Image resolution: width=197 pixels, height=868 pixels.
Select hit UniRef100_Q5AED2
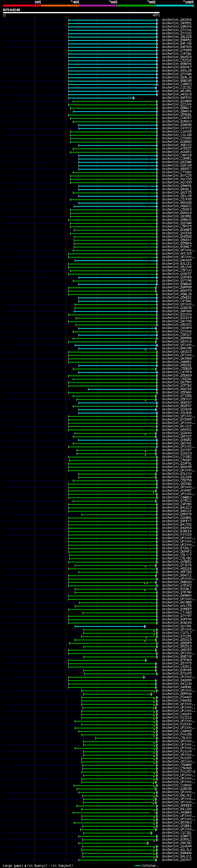(177, 297)
